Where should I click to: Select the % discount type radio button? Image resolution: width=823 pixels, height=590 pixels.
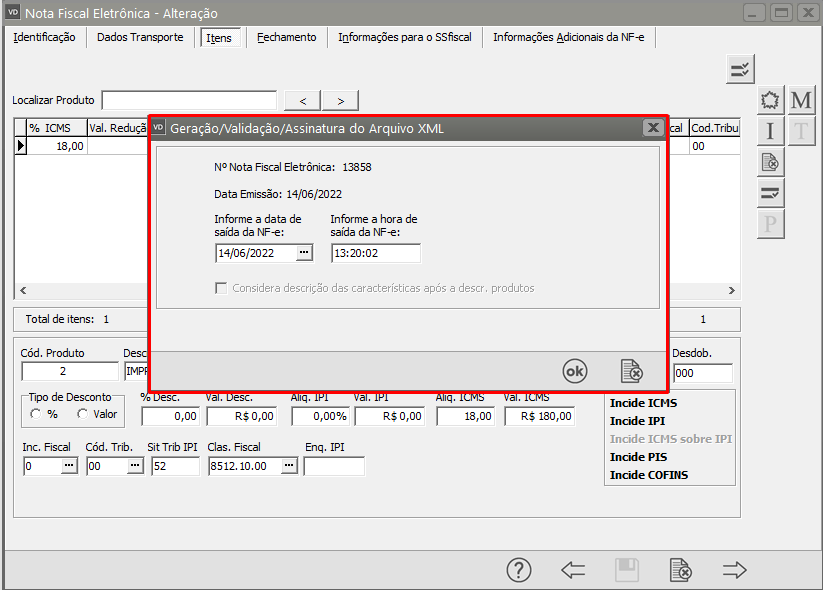coord(36,414)
